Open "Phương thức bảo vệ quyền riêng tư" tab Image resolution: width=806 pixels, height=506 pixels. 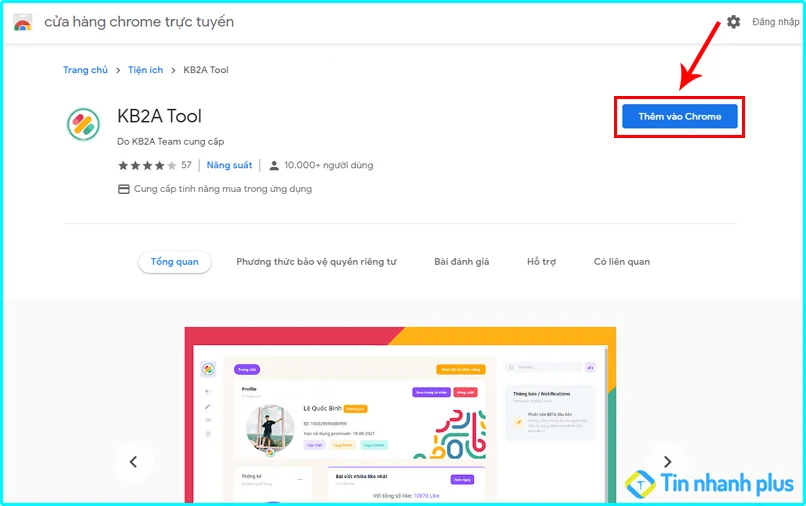316,262
